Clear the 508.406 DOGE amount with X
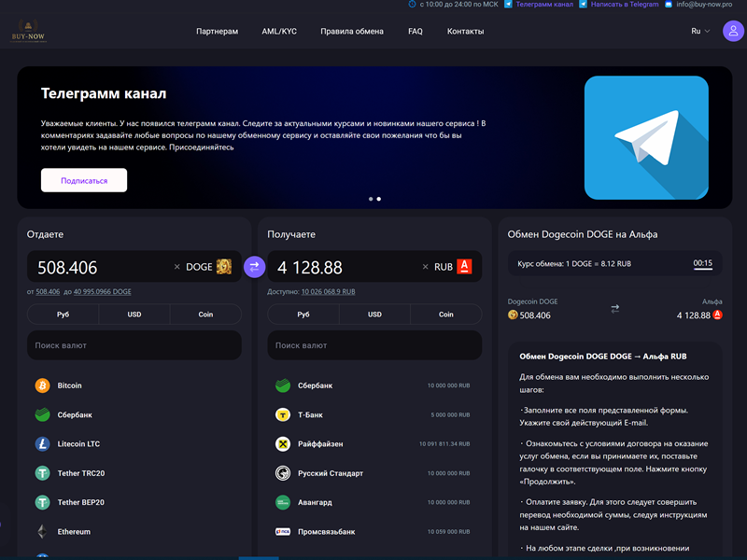This screenshot has height=560, width=747. (x=176, y=267)
